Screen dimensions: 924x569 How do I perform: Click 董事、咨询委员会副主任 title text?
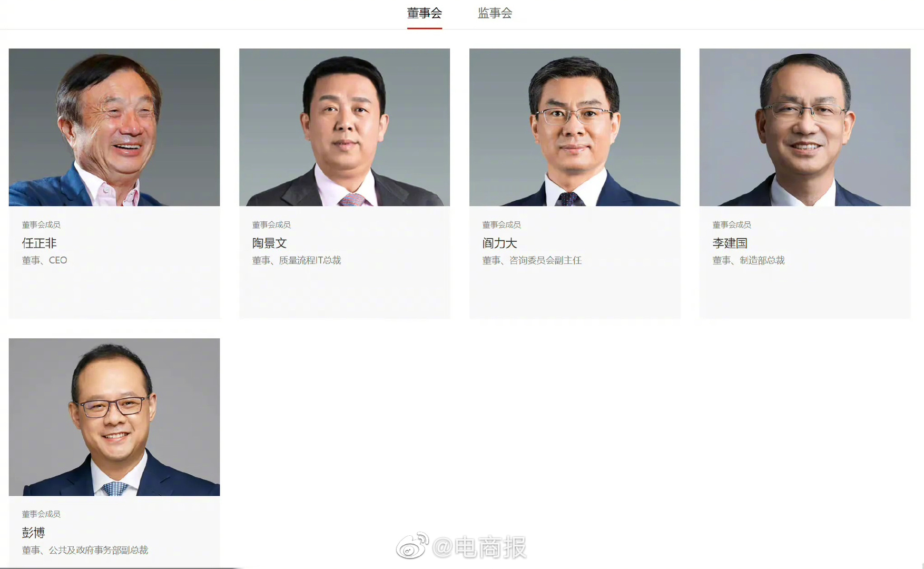(x=532, y=260)
